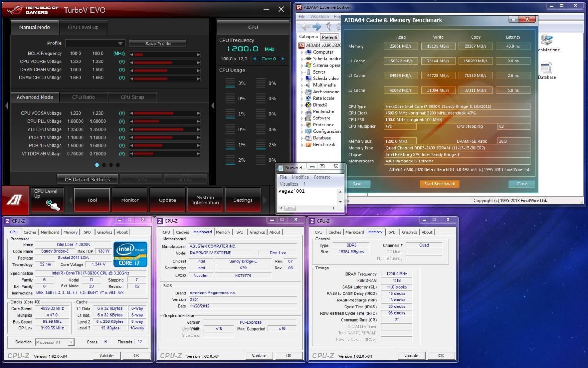Click increase arrow on CPU PLL Voltage slider
The image size is (588, 368).
pos(198,122)
